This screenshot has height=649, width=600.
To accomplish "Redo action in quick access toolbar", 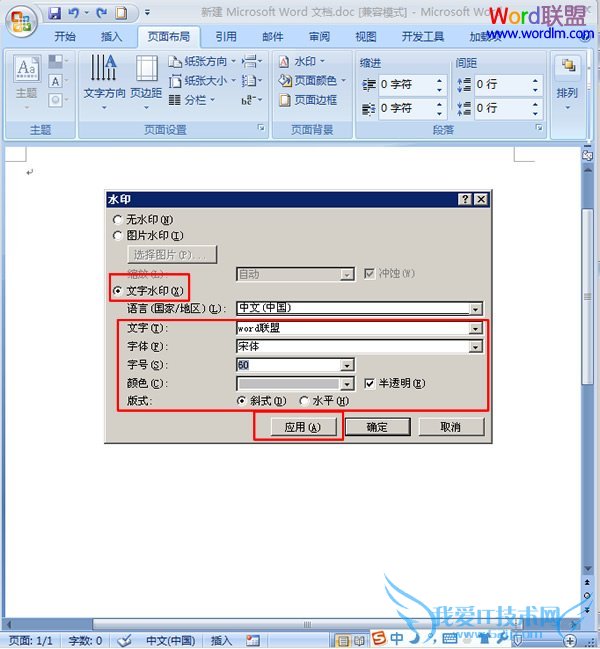I will tap(101, 13).
